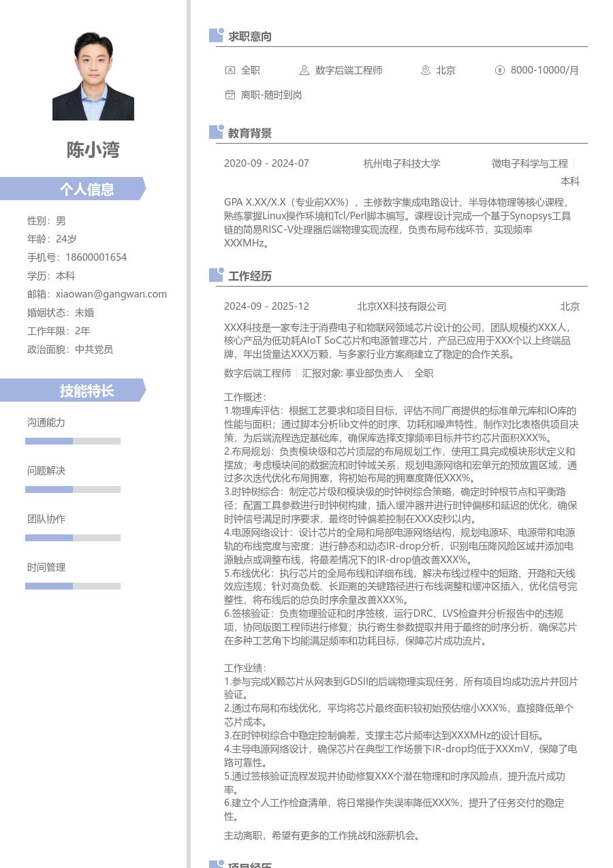
Task: Click the location pin icon beside 北京
Action: point(426,70)
